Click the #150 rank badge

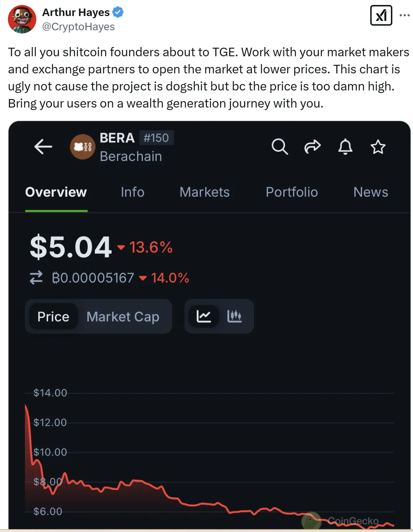pos(156,138)
